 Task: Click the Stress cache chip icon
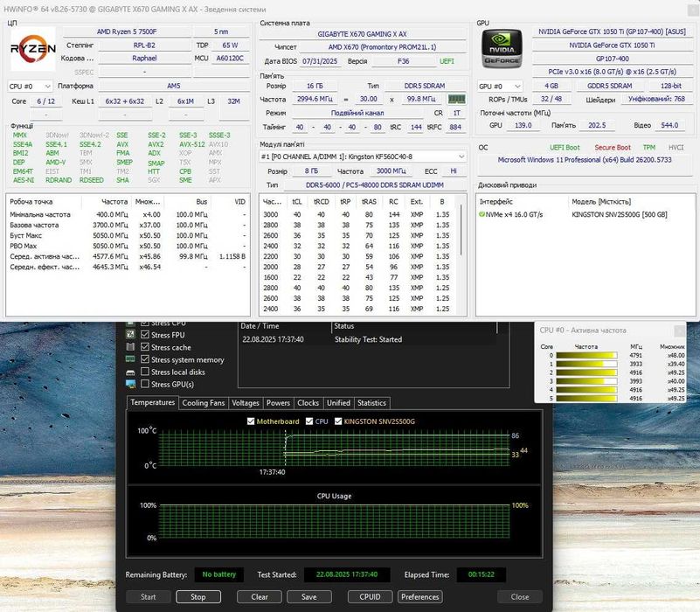coord(130,346)
